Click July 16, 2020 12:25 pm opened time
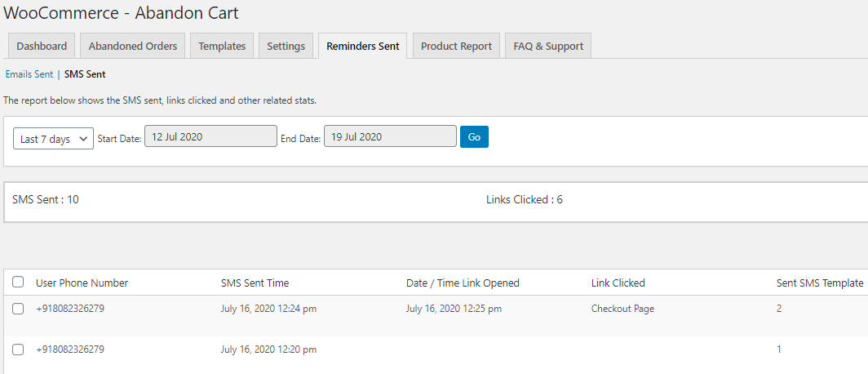This screenshot has height=374, width=868. 454,309
